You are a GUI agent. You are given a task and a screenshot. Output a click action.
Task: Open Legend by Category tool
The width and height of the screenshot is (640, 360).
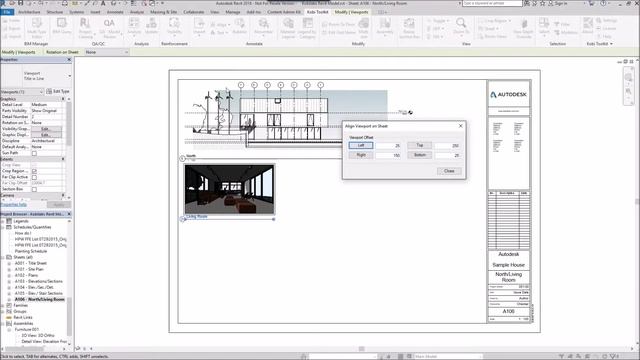[x=307, y=28]
